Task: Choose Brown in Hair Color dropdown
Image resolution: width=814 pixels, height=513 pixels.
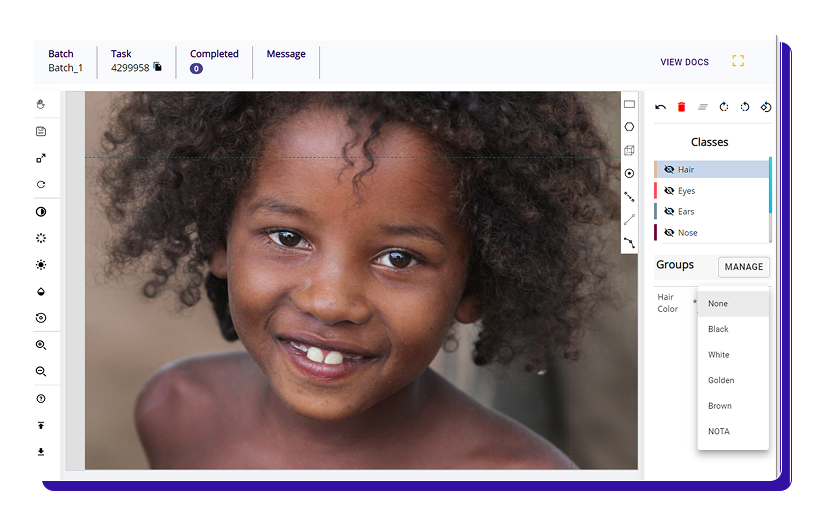Action: point(733,406)
